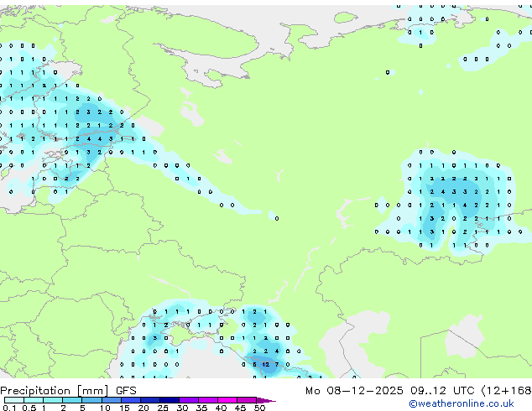Select the legend swatch between 0.5 and 1
532x411 pixels.
[x=34, y=400]
